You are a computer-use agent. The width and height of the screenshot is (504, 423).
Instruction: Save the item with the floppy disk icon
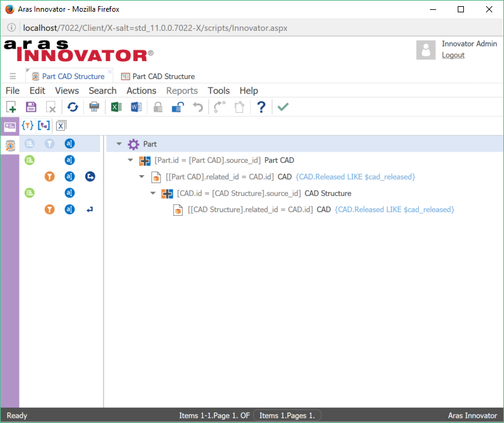tap(31, 107)
